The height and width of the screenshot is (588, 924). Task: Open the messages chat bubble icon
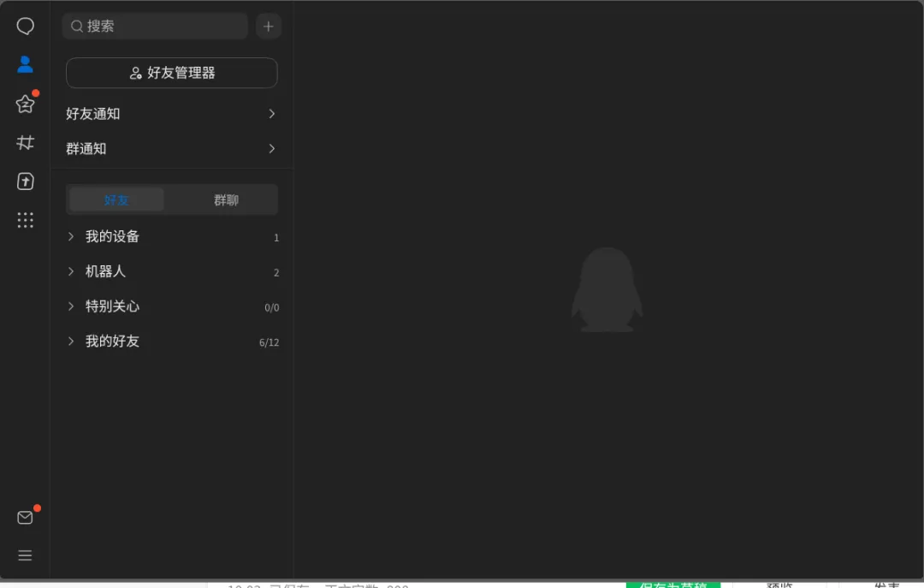click(25, 26)
